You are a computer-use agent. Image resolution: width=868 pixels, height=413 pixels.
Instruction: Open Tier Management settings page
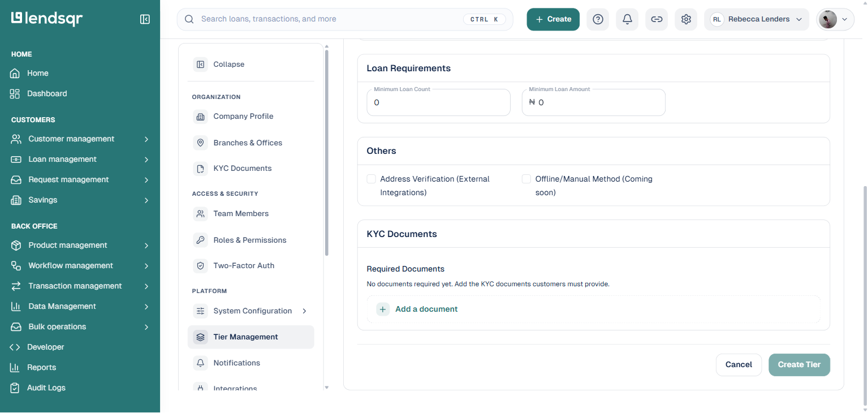pos(251,337)
